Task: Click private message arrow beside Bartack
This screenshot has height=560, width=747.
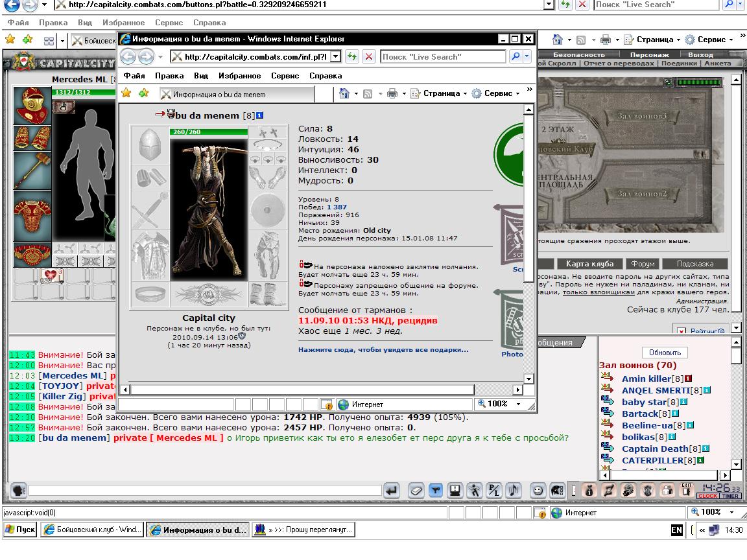Action: click(608, 412)
